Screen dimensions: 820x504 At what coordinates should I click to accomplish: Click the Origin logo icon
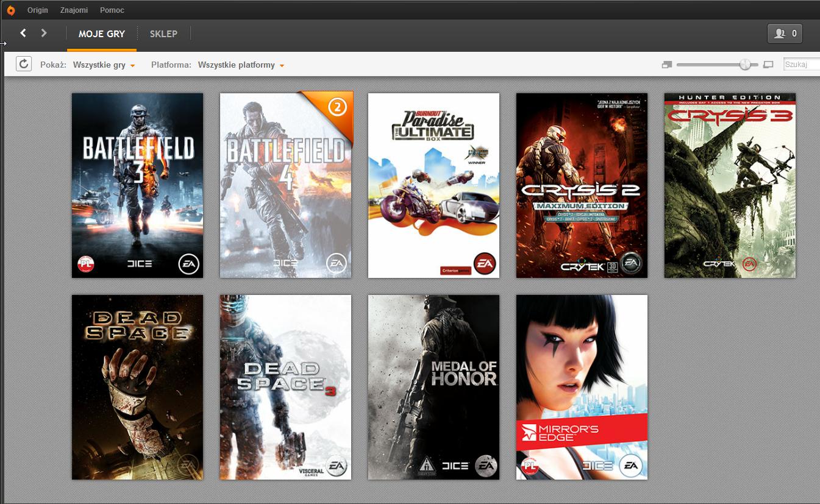point(10,10)
